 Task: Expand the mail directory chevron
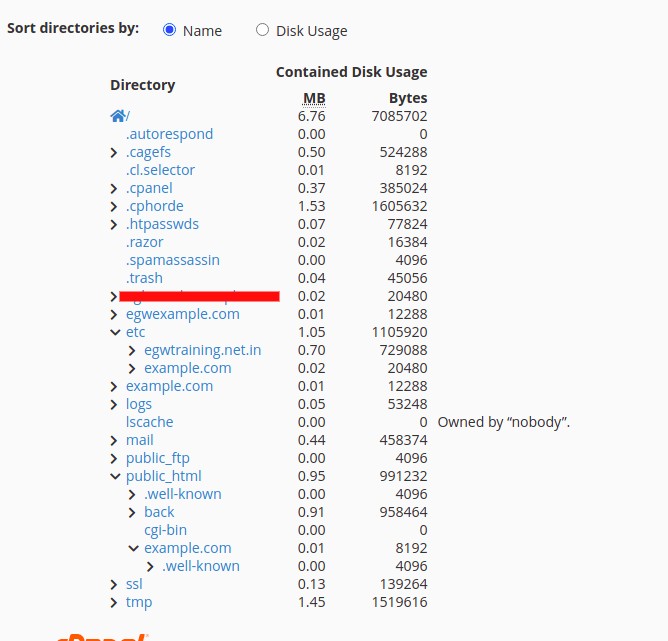tap(114, 440)
